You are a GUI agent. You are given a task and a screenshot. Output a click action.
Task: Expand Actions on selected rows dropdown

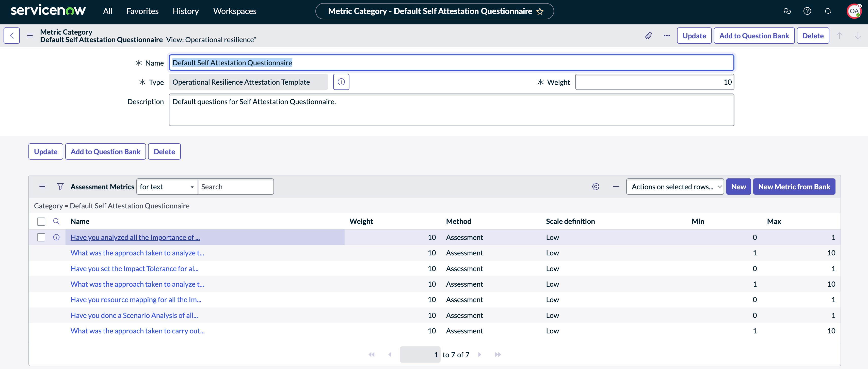point(675,187)
